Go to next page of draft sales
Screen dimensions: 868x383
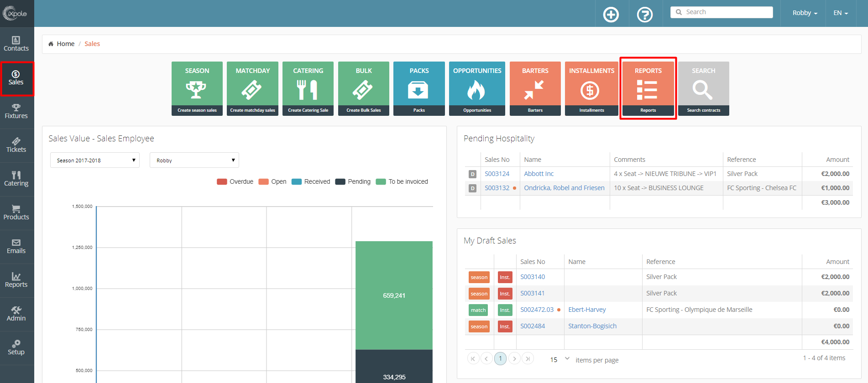(514, 358)
